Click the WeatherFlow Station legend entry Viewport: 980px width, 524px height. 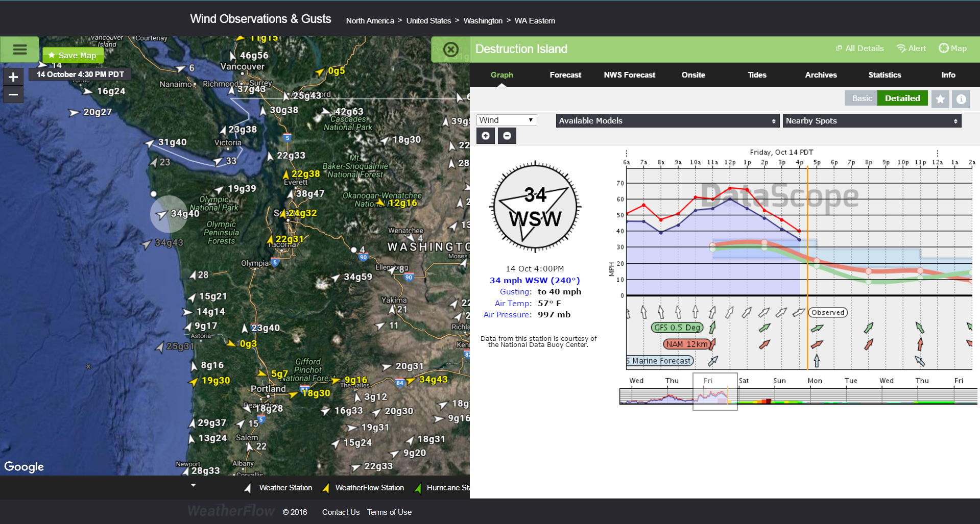tap(363, 488)
